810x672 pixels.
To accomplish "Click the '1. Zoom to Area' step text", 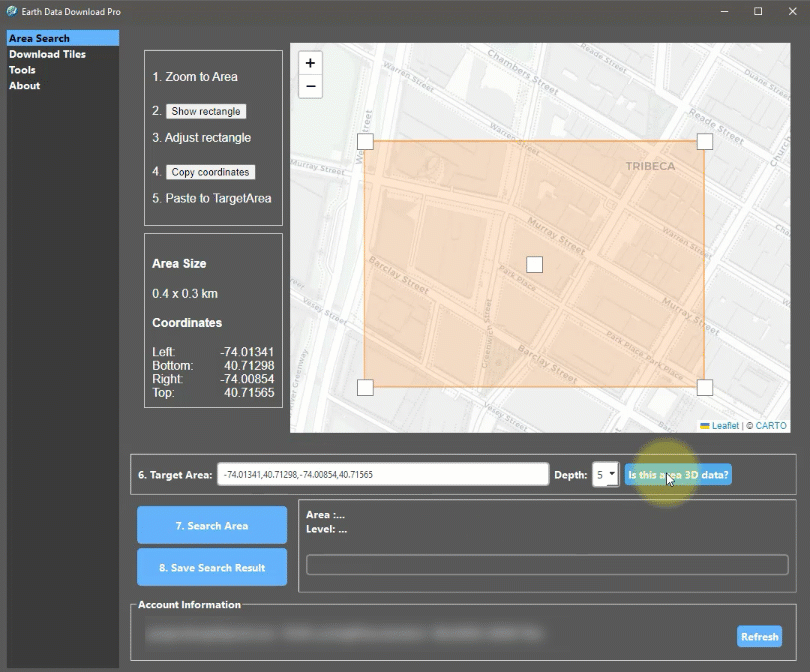I will click(195, 77).
